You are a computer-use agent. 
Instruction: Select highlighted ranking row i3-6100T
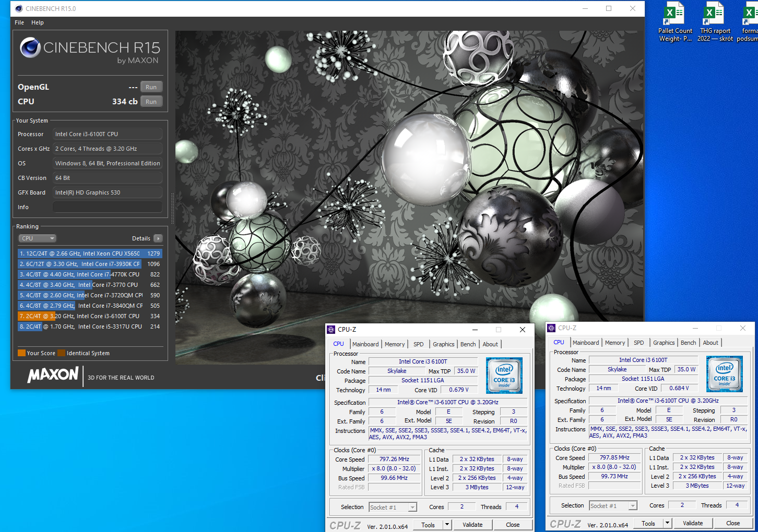(90, 316)
